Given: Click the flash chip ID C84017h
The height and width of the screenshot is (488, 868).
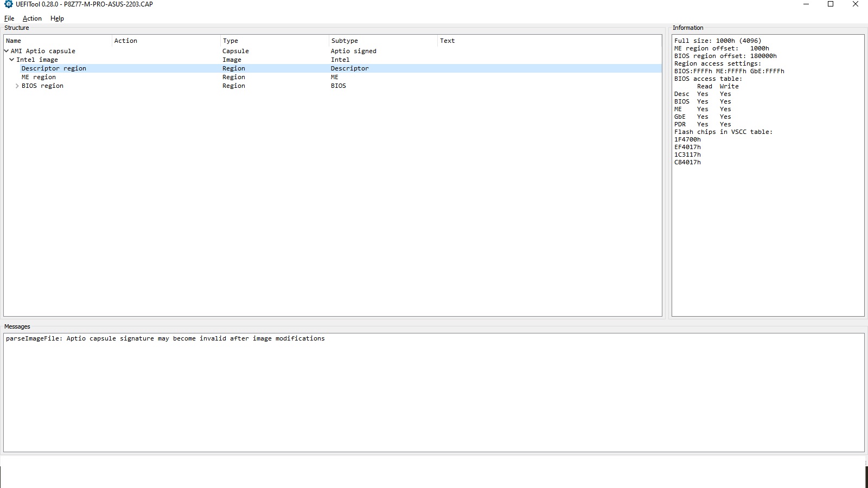Looking at the screenshot, I should coord(687,162).
